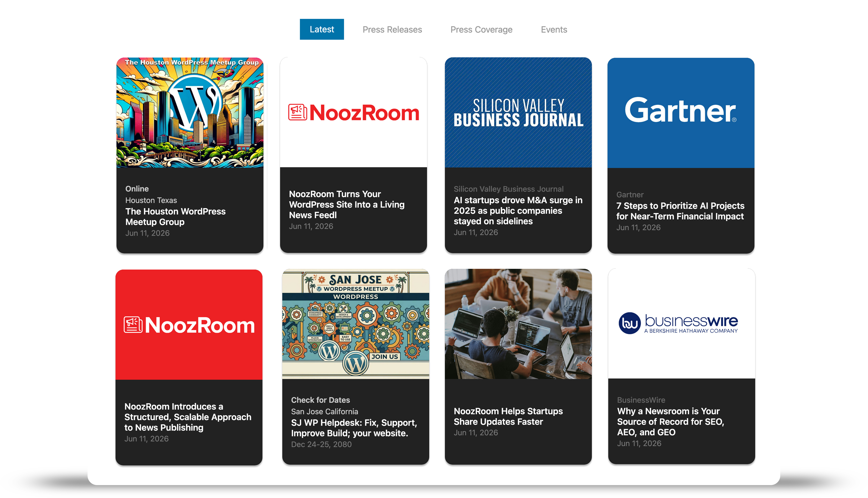Screen dimensions: 868x498
Task: Open the photo of developers at laptops
Action: pyautogui.click(x=518, y=324)
